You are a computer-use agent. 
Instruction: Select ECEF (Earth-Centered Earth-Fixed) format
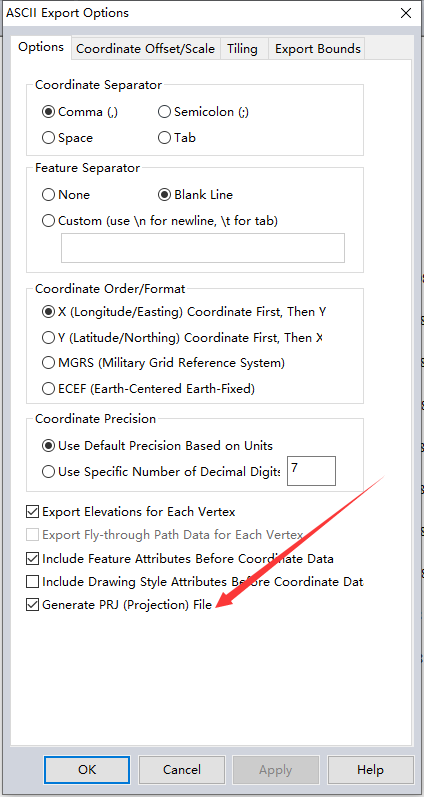[148, 389]
